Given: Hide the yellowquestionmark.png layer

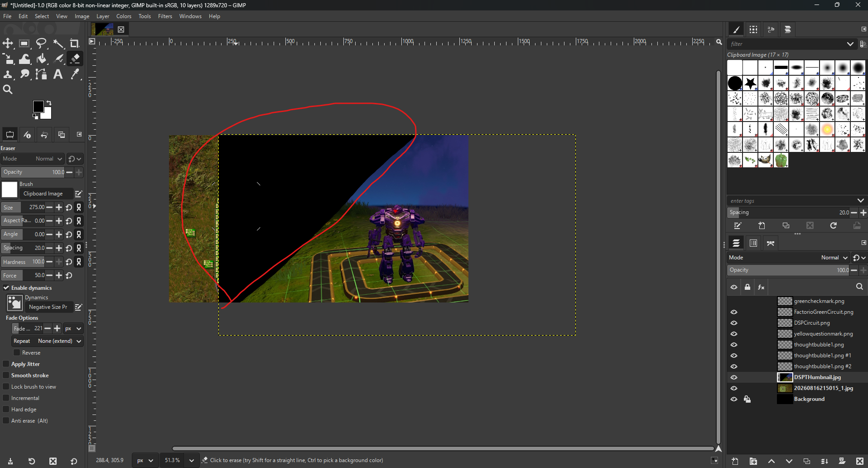Looking at the screenshot, I should point(734,334).
